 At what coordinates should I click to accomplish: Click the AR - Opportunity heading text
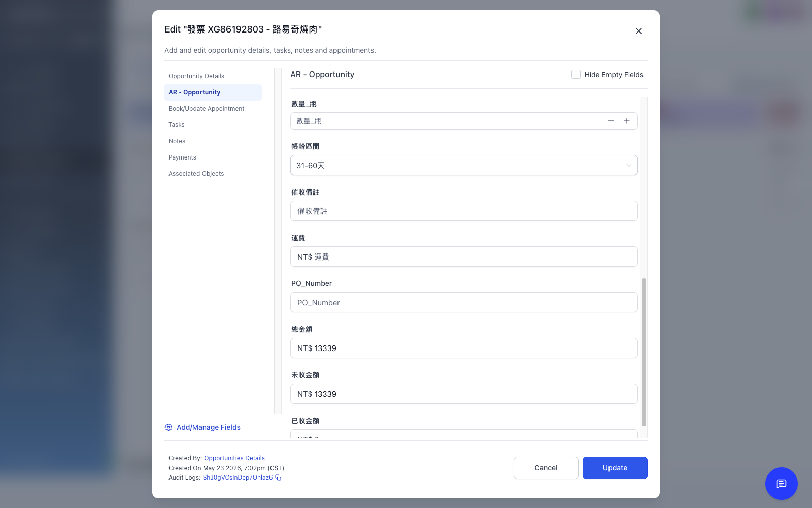(x=322, y=74)
